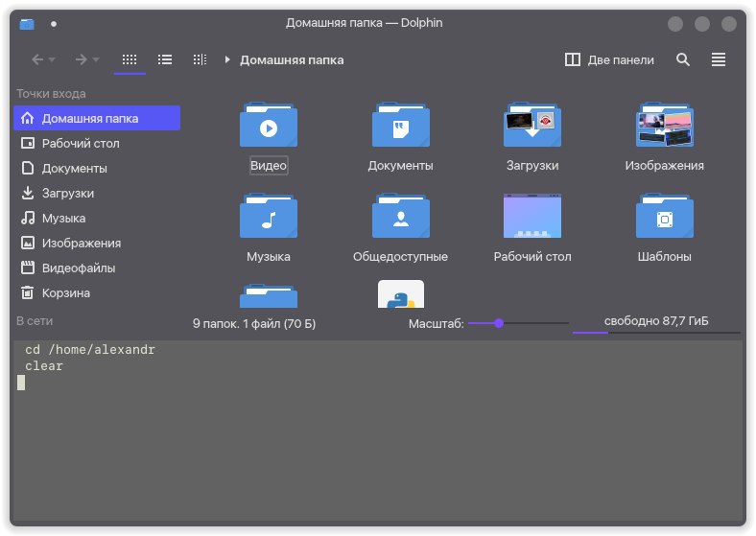Open Загрузки in sidebar
Screen dimensions: 756x536
pos(97,194)
